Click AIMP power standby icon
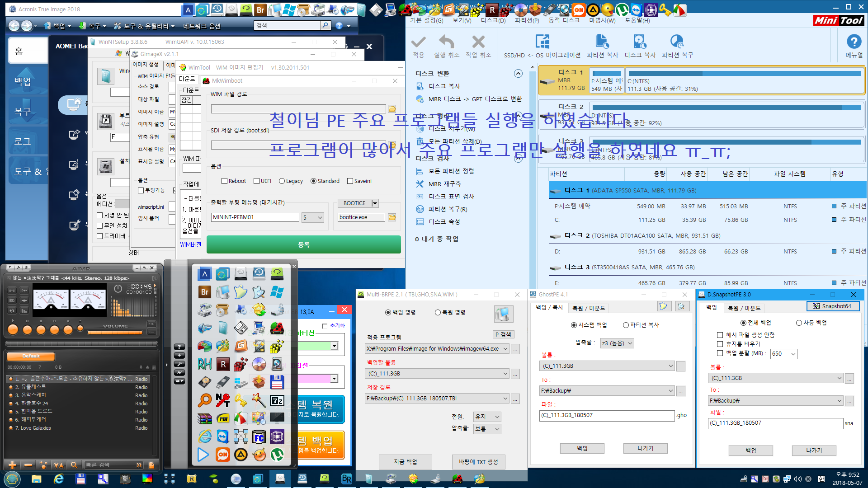Image resolution: width=868 pixels, height=488 pixels. (118, 288)
